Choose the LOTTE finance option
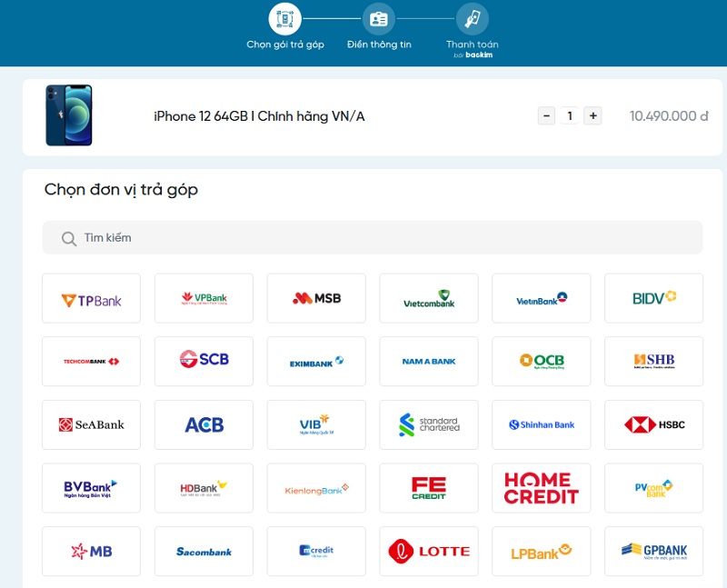The image size is (727, 588). pos(429,551)
